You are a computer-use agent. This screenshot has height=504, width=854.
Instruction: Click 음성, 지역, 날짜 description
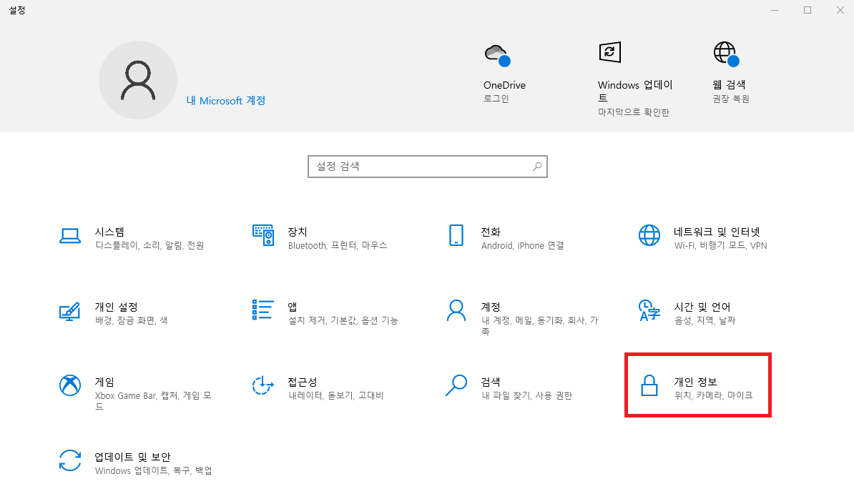point(705,320)
